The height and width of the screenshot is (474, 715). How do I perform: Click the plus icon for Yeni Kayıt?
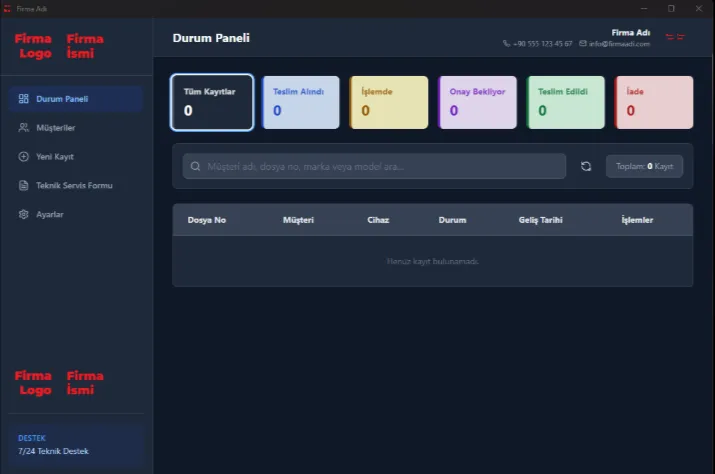[x=24, y=157]
